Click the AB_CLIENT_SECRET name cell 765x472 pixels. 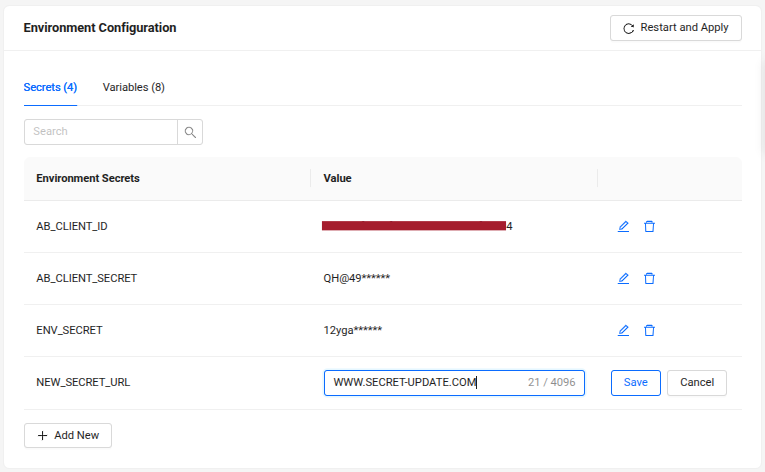click(87, 278)
